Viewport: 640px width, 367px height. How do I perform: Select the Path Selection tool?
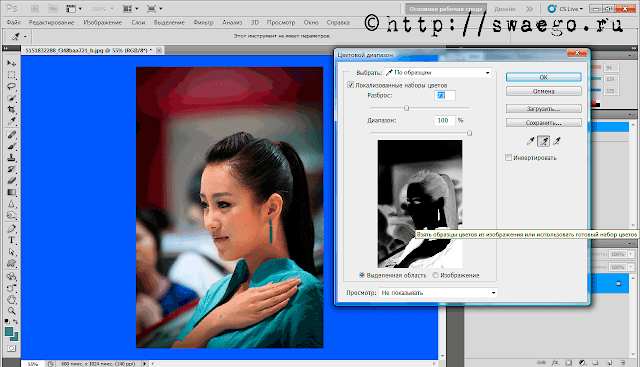(x=11, y=251)
